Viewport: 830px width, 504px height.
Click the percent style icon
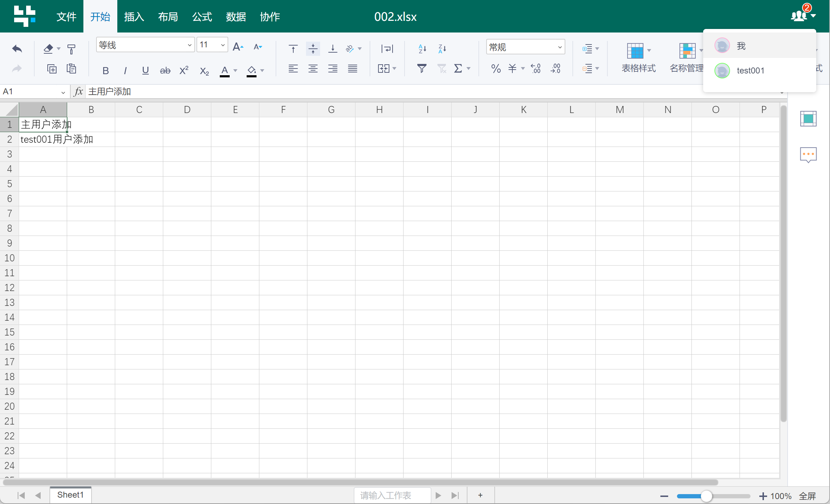coord(496,68)
